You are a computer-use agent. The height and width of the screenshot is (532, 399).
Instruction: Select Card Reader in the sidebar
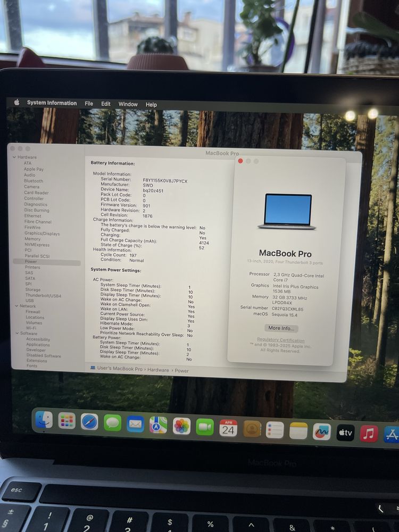point(36,193)
